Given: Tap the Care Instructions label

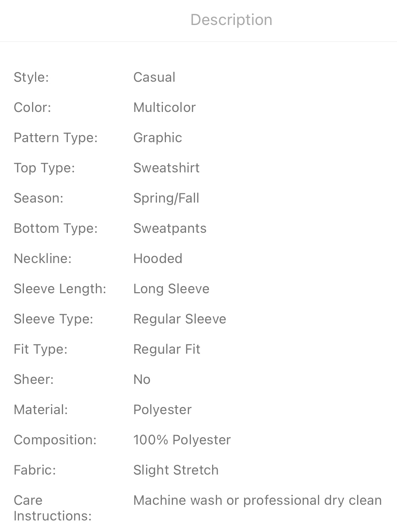Looking at the screenshot, I should 53,508.
